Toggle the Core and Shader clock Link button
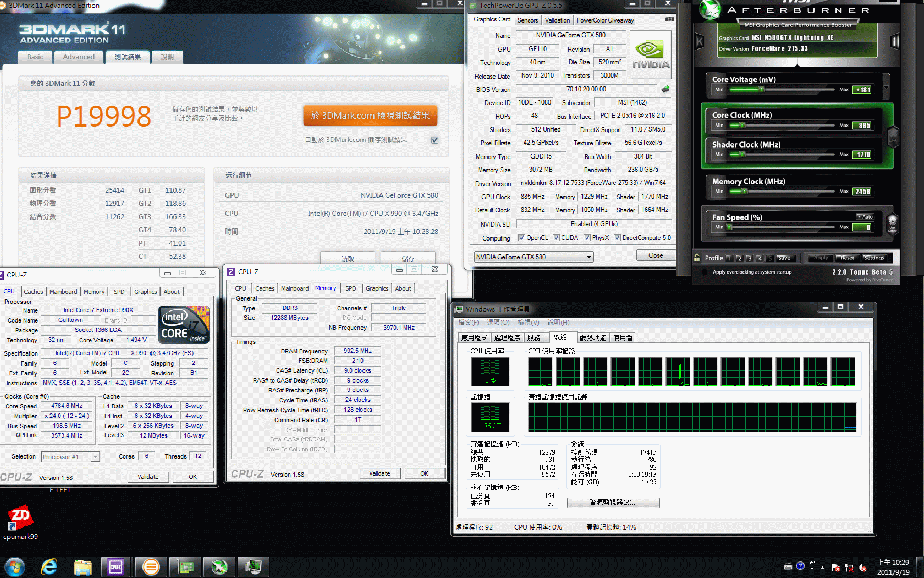 point(893,136)
